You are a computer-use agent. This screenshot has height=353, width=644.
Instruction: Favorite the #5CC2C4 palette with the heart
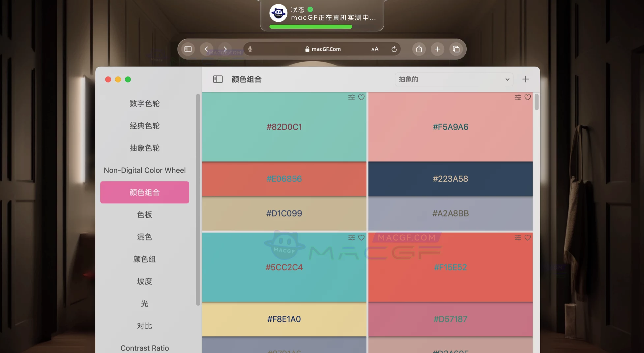[361, 237]
